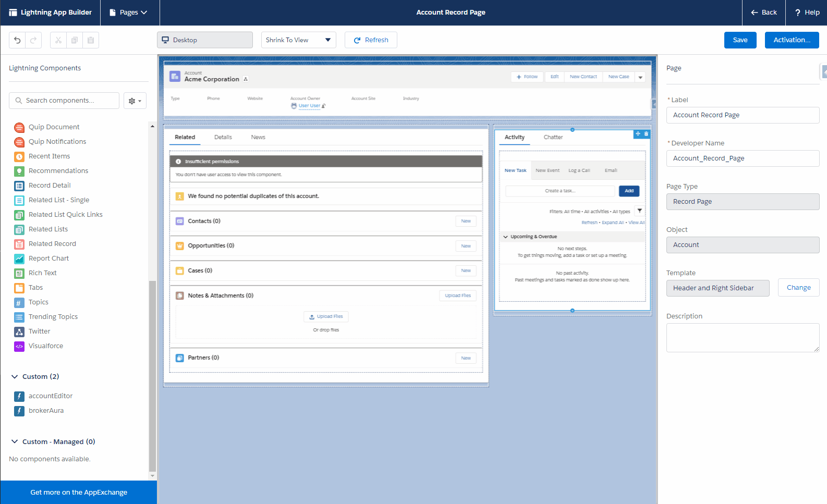Select the New Event tab
Screen dimensions: 827x504
pos(548,170)
